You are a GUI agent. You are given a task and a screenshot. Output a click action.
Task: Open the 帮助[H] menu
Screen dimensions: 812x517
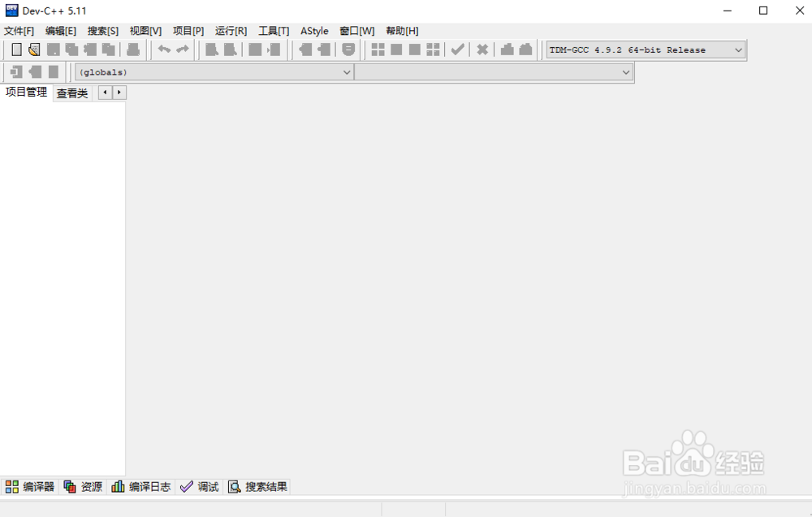coord(403,31)
